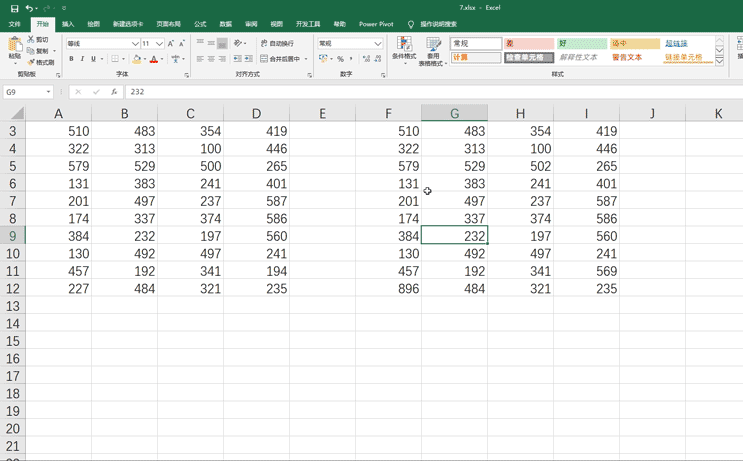
Task: Apply the 超链接 cell style
Action: 688,44
